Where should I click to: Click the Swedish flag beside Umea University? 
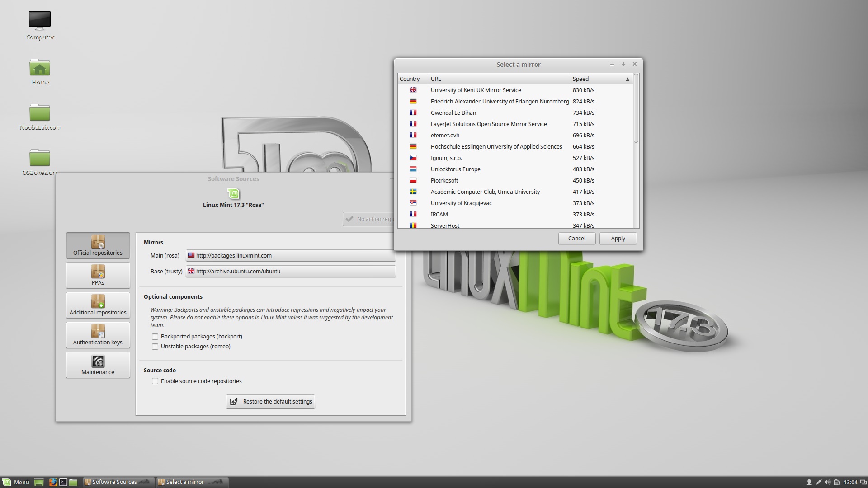413,192
